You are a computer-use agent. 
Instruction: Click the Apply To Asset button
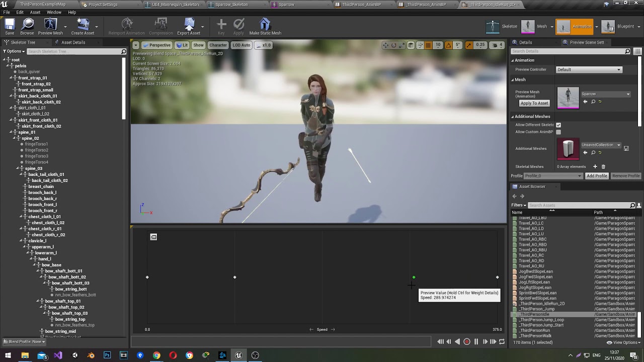tap(534, 103)
